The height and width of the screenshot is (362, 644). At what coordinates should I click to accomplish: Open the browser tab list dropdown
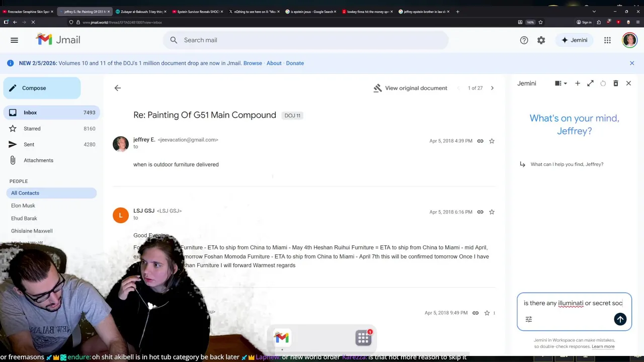pyautogui.click(x=594, y=12)
